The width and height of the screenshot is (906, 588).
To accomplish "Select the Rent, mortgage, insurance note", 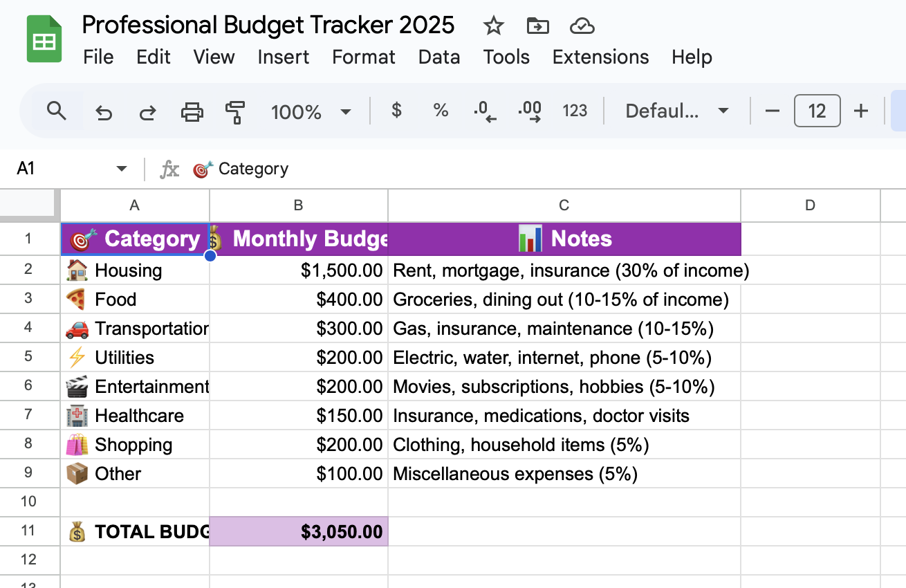I will tap(564, 270).
